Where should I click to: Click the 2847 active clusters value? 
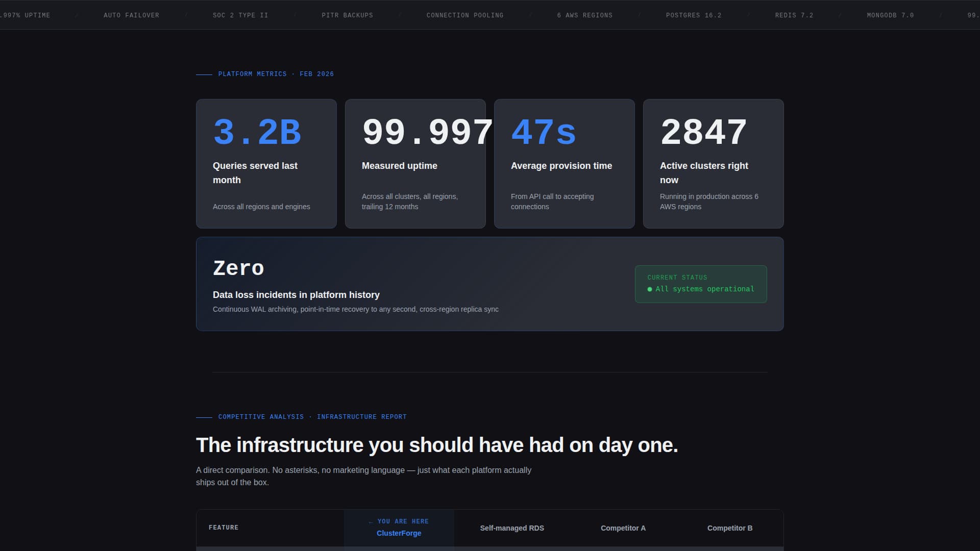click(704, 132)
